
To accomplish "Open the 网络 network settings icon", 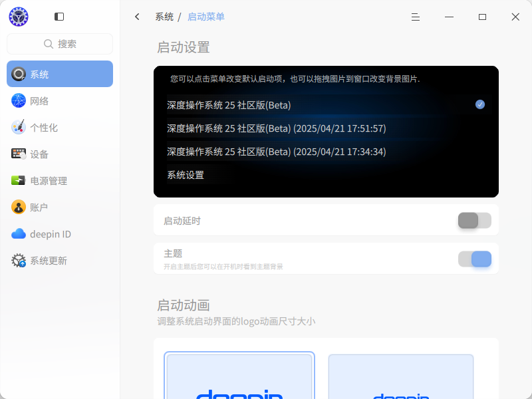I will coord(19,101).
